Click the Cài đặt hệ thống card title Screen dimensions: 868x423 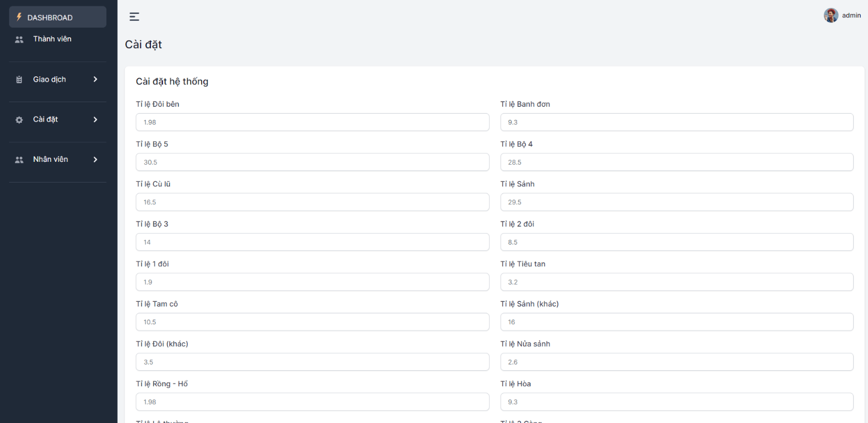[x=172, y=82]
